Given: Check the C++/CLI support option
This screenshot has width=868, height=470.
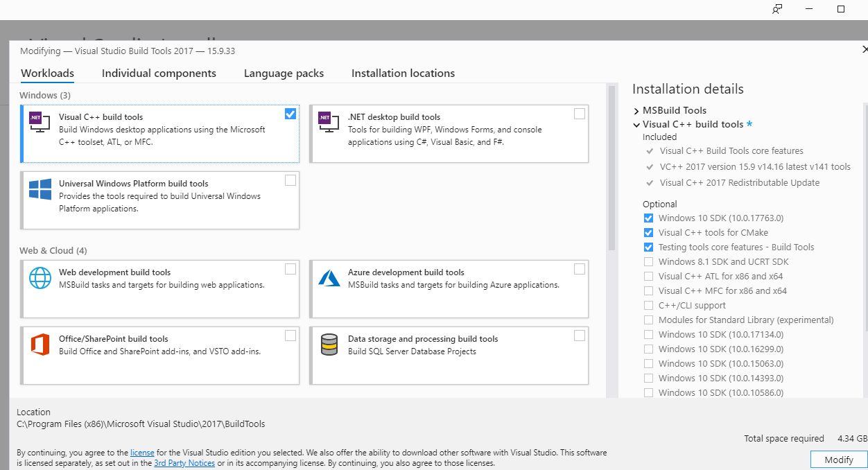Looking at the screenshot, I should (x=648, y=306).
